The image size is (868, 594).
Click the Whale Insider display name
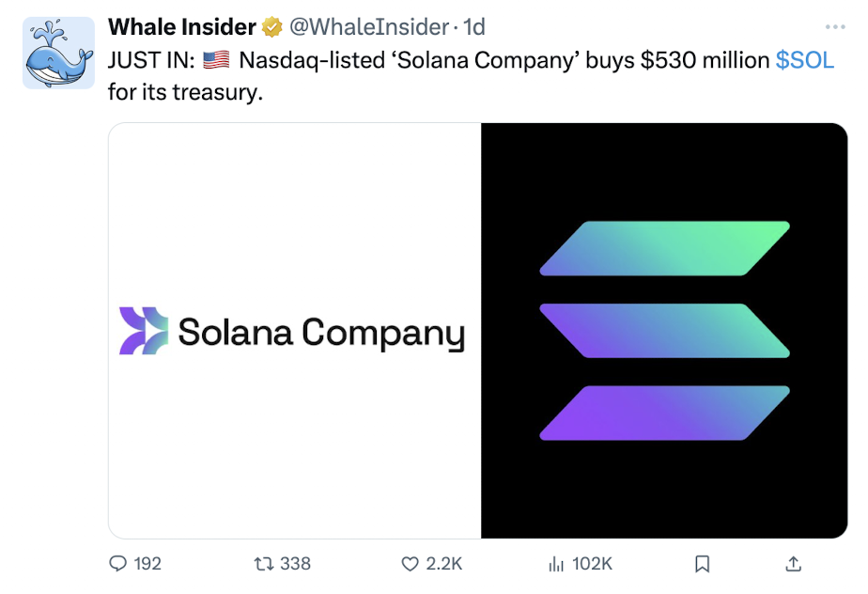(182, 28)
